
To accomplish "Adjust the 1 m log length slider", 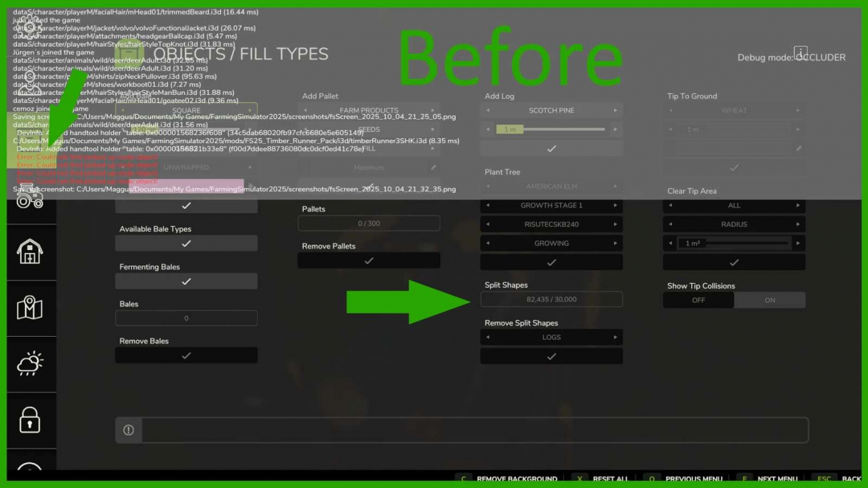I will click(551, 128).
